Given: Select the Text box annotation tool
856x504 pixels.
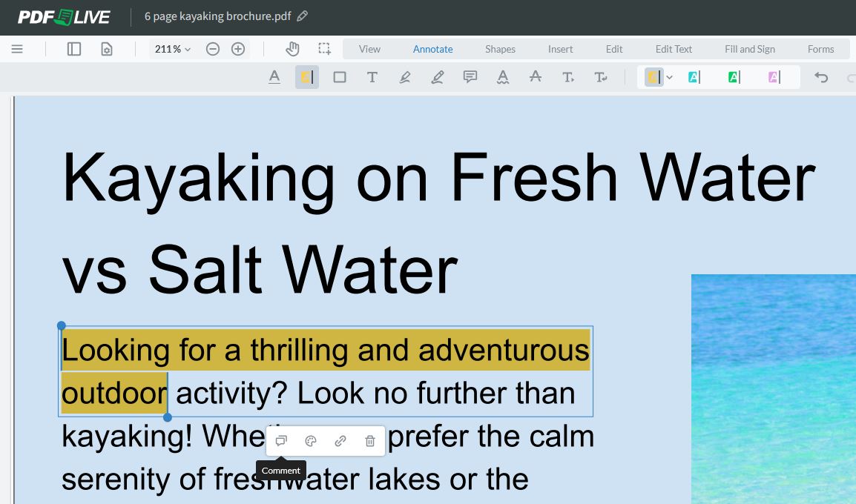Looking at the screenshot, I should [372, 76].
